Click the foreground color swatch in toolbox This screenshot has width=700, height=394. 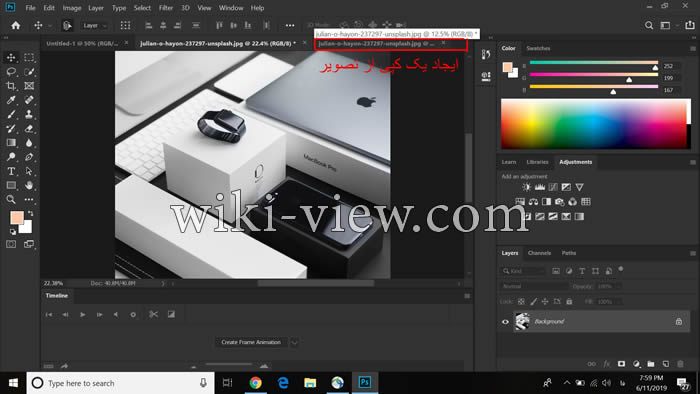point(17,218)
